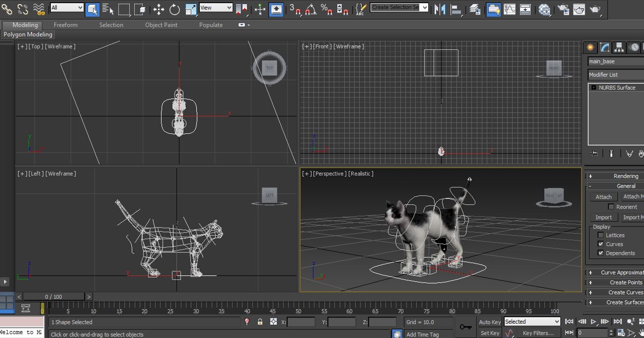The height and width of the screenshot is (338, 644).
Task: Open the Material Editor
Action: (x=544, y=9)
